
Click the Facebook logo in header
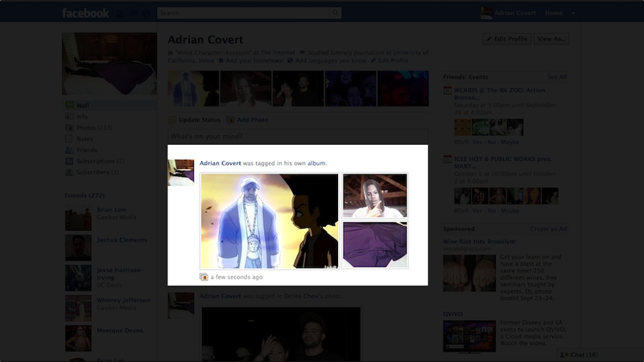pyautogui.click(x=85, y=13)
